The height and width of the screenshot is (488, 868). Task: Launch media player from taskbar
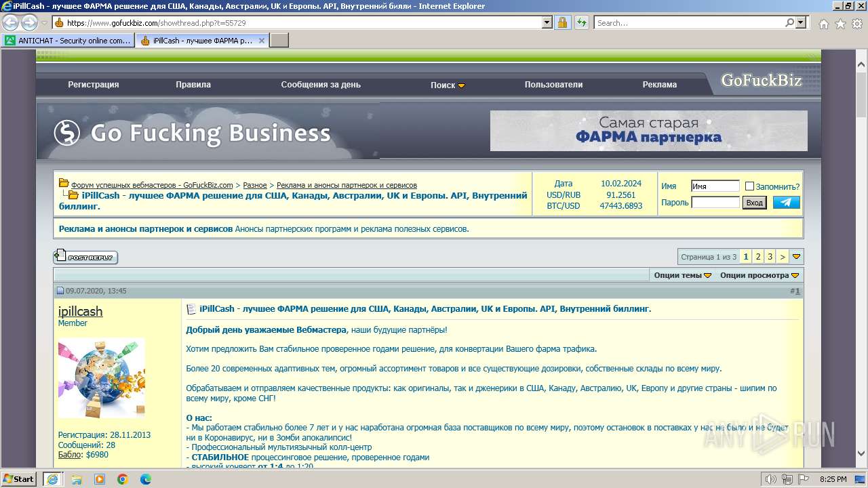coord(100,479)
